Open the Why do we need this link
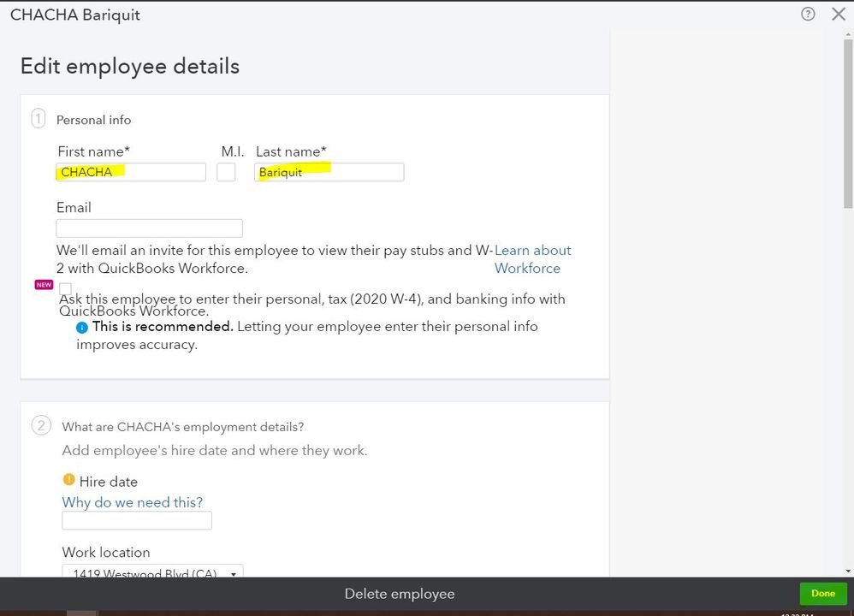 click(133, 502)
